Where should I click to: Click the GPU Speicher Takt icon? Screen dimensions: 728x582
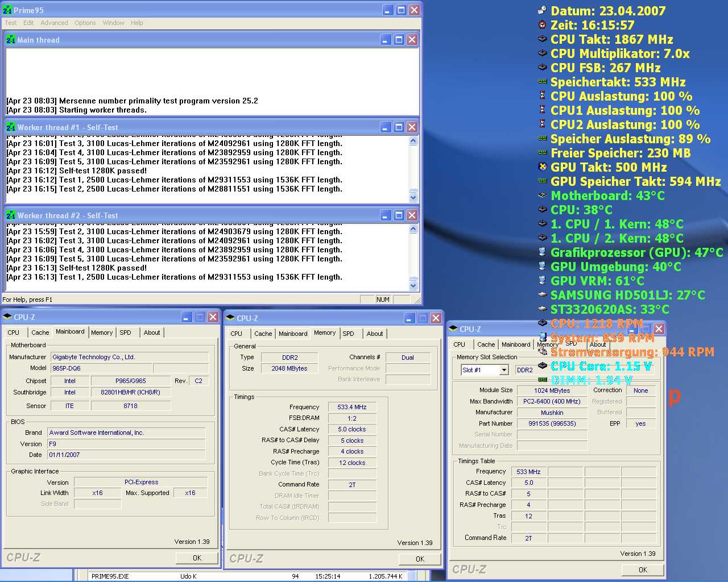pyautogui.click(x=542, y=181)
